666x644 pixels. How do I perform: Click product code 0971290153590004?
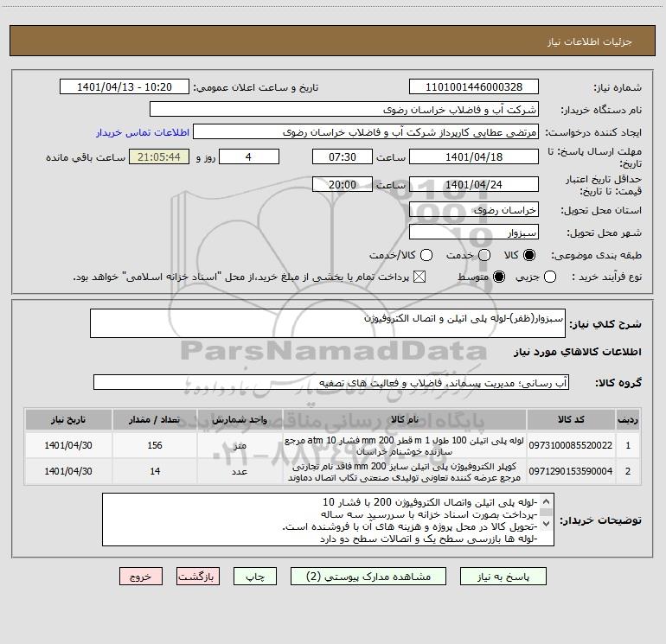[x=571, y=471]
